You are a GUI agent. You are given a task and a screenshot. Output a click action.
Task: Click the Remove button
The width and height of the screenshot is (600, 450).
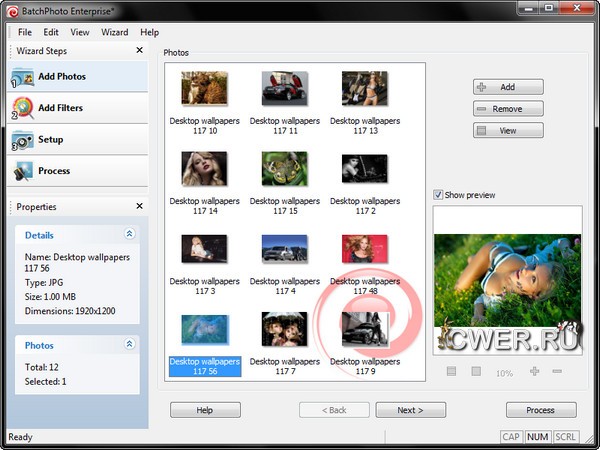coord(508,109)
